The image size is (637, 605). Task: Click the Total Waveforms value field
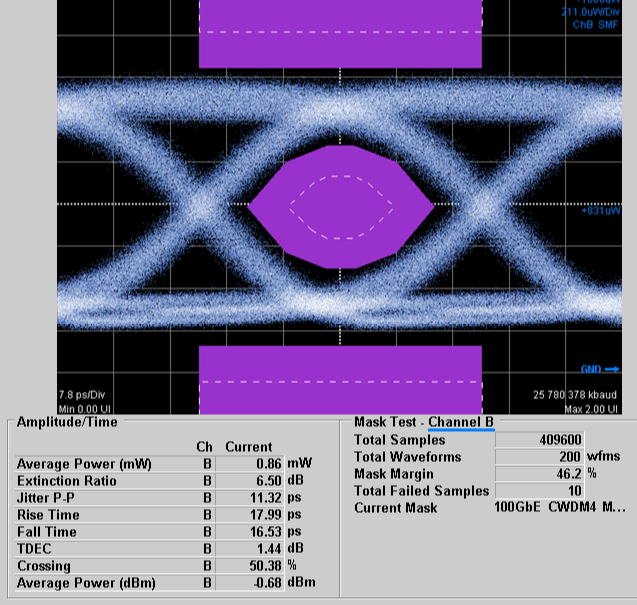click(539, 457)
